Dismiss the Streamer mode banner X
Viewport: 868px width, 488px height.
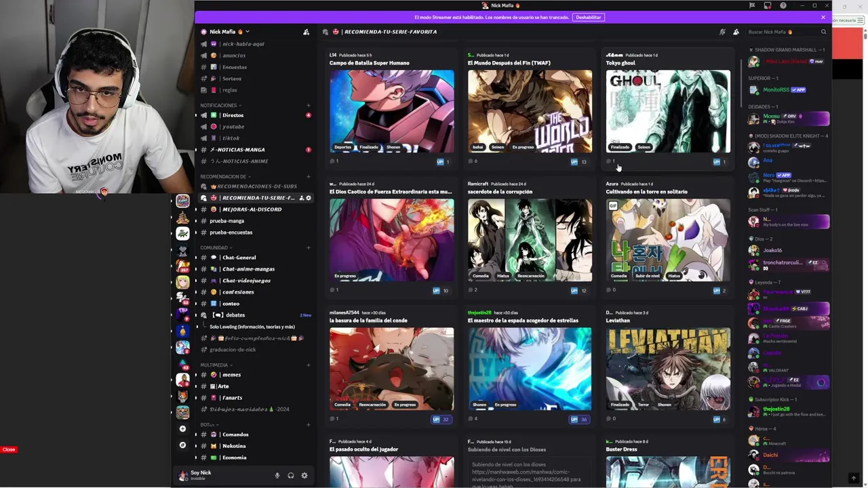pos(823,17)
